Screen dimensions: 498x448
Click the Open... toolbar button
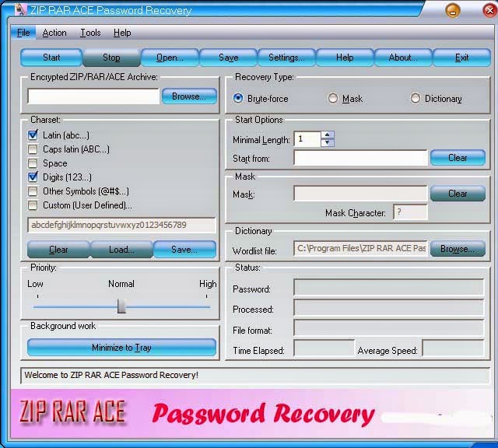[170, 58]
